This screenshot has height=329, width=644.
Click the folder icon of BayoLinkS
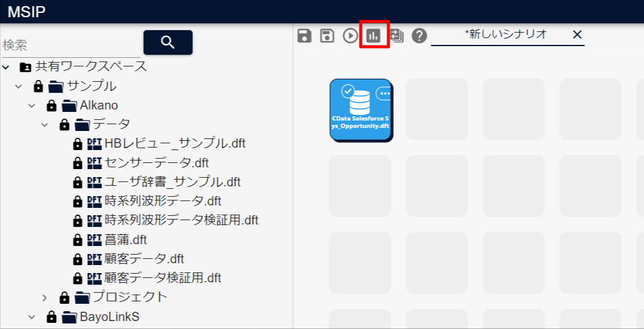(x=69, y=317)
